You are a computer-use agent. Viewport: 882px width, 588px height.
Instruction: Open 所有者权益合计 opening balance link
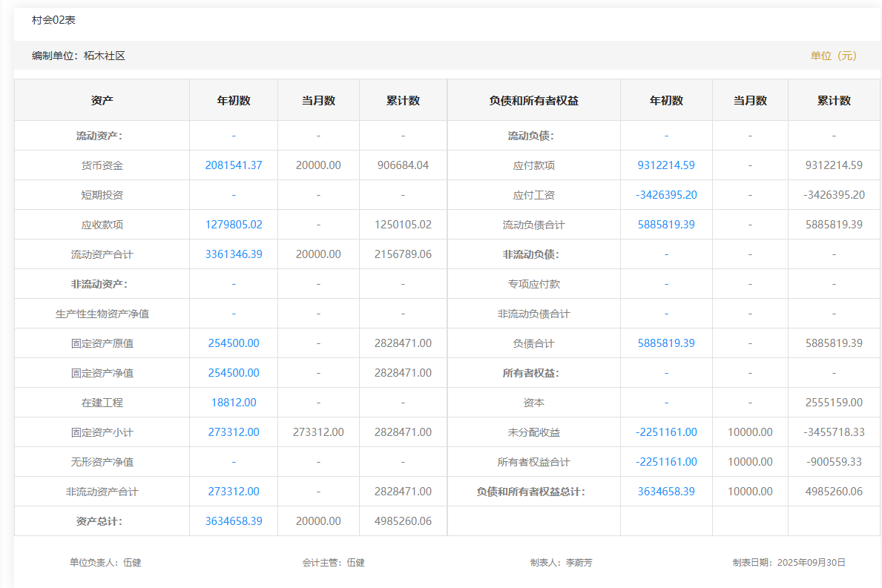click(666, 462)
